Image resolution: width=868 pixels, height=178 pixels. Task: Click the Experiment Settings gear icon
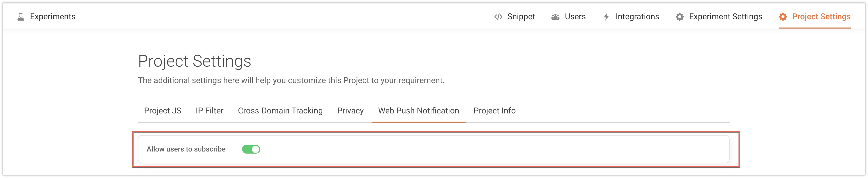tap(680, 16)
